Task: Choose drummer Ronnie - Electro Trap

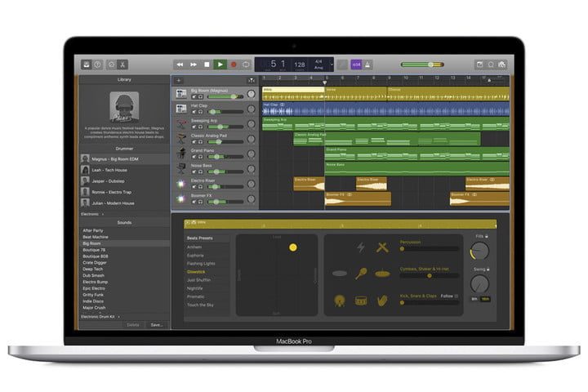Action: tap(124, 192)
